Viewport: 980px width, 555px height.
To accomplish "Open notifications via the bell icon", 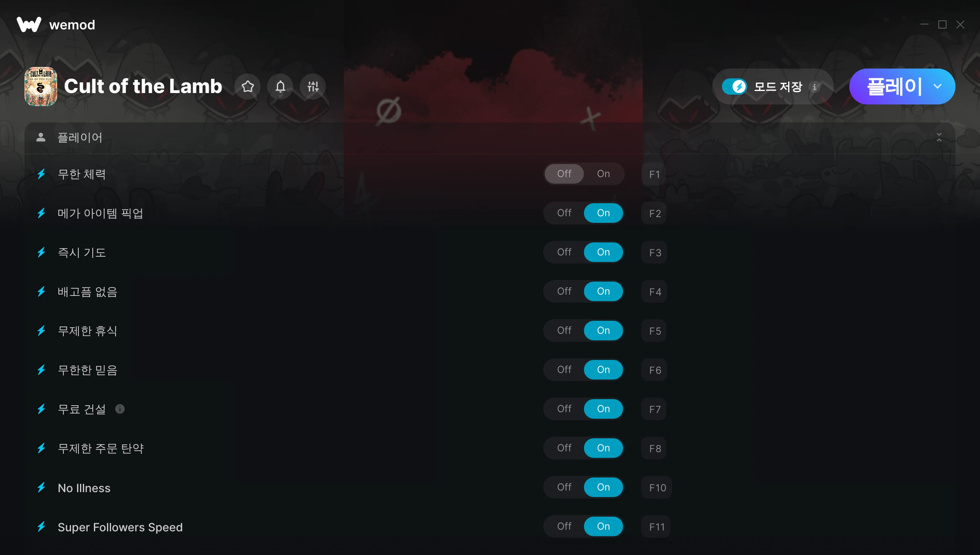I will coord(280,87).
